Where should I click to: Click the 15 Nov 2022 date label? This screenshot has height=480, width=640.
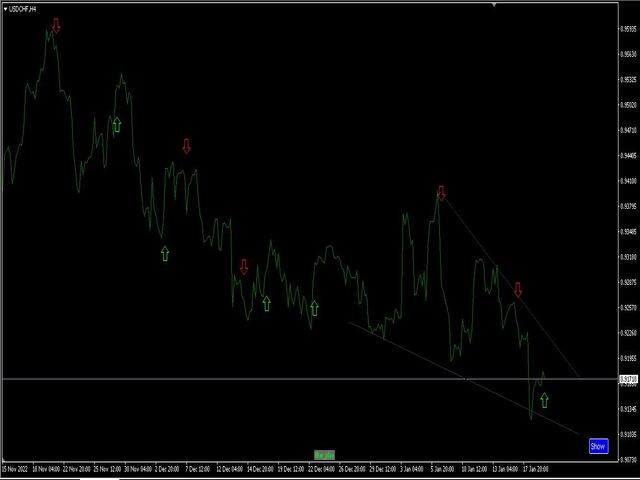pos(15,469)
